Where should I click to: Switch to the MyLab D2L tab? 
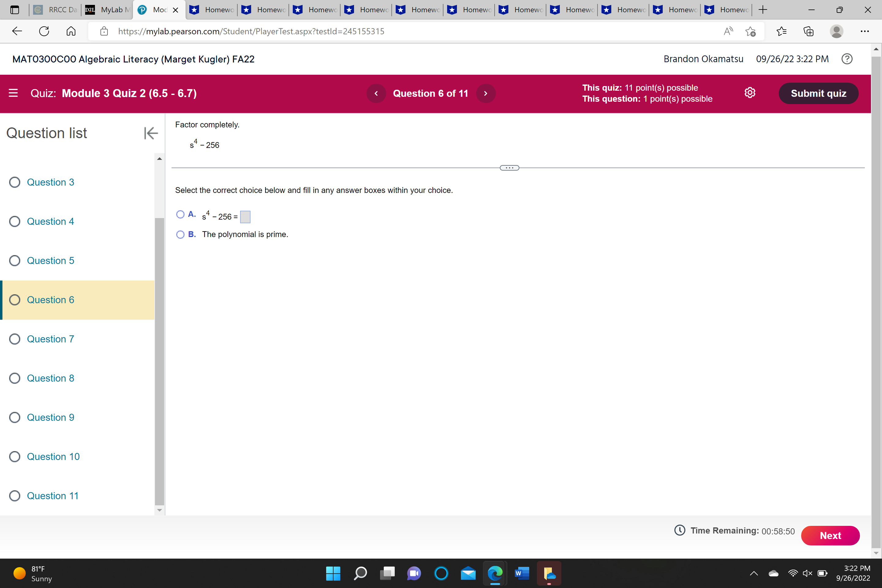pyautogui.click(x=108, y=10)
